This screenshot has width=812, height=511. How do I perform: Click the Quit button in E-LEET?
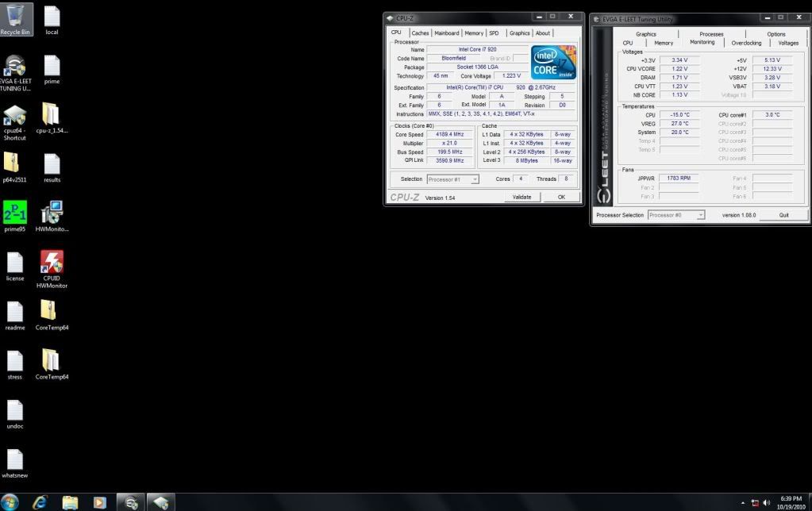pyautogui.click(x=784, y=215)
